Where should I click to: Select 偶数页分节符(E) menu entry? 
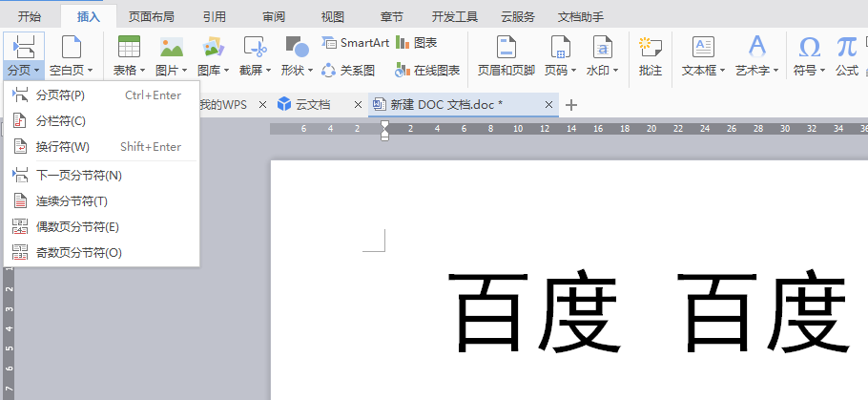101,227
